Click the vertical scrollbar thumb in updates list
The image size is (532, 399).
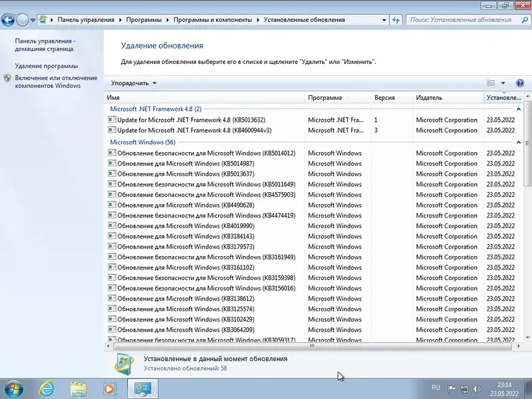click(x=527, y=143)
